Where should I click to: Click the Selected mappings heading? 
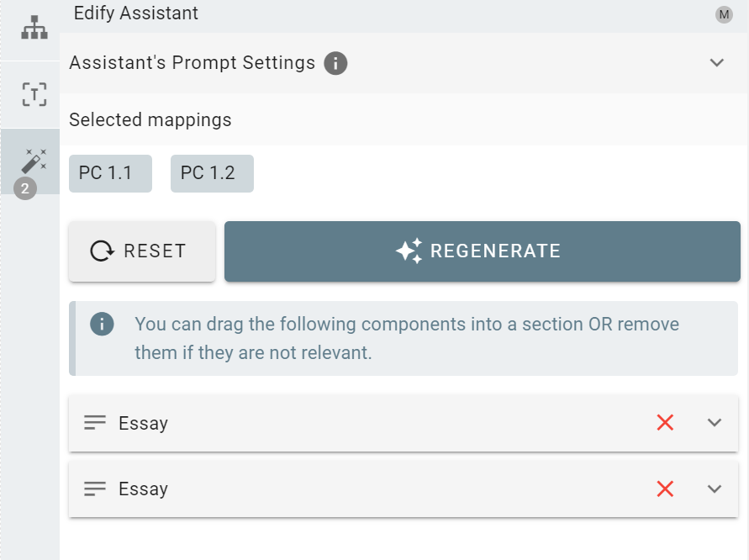point(150,119)
